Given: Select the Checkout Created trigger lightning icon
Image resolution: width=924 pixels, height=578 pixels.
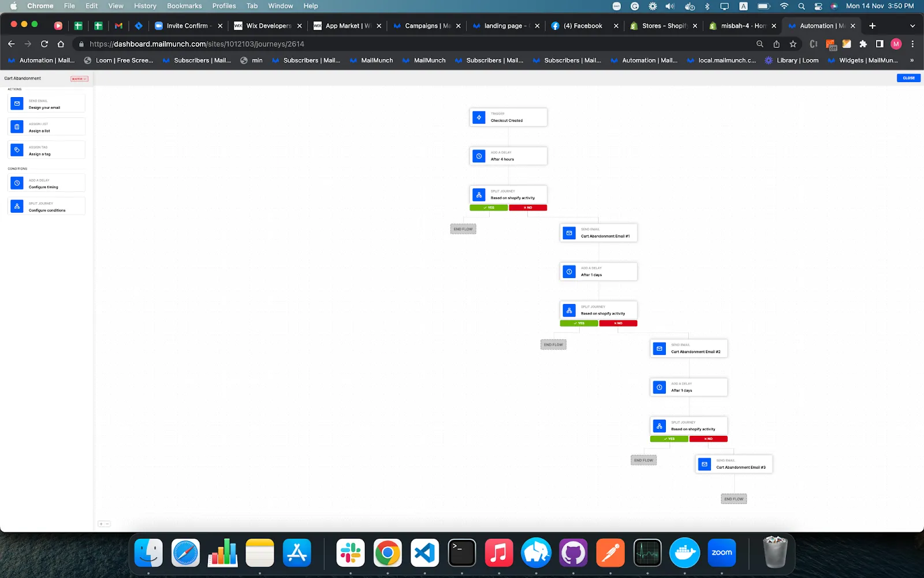Looking at the screenshot, I should coord(479,117).
